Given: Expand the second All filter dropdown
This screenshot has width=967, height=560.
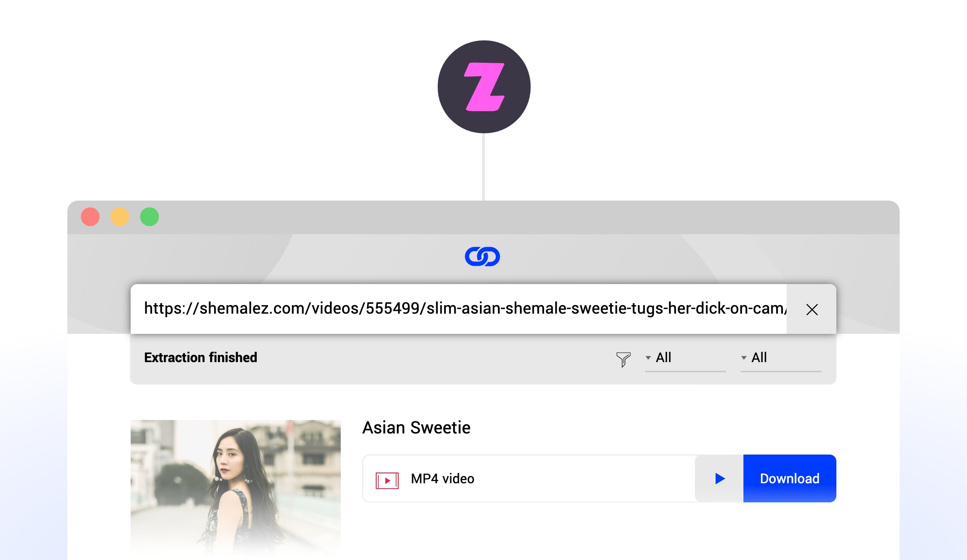Looking at the screenshot, I should click(760, 358).
